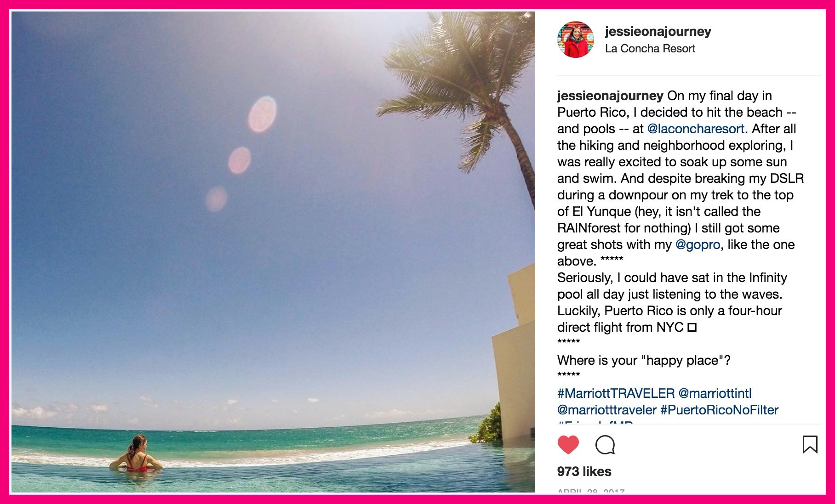Save post with the bookmark icon
Viewport: 835px width, 504px height.
tap(810, 444)
